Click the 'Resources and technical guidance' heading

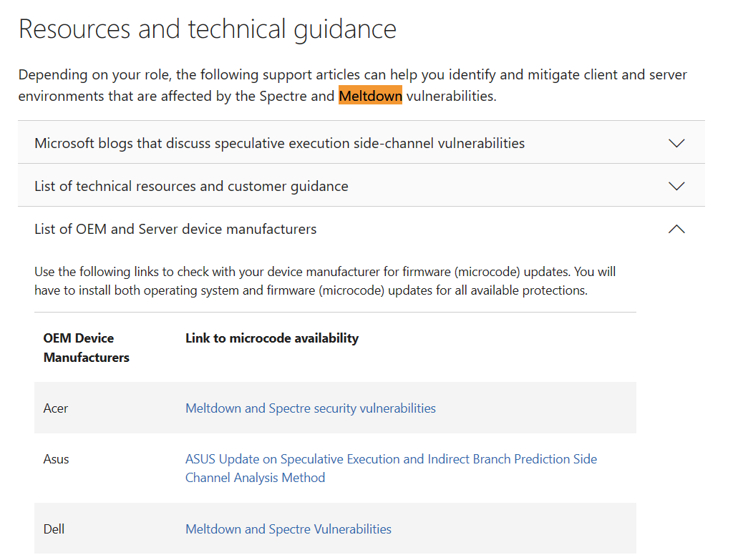pyautogui.click(x=207, y=29)
